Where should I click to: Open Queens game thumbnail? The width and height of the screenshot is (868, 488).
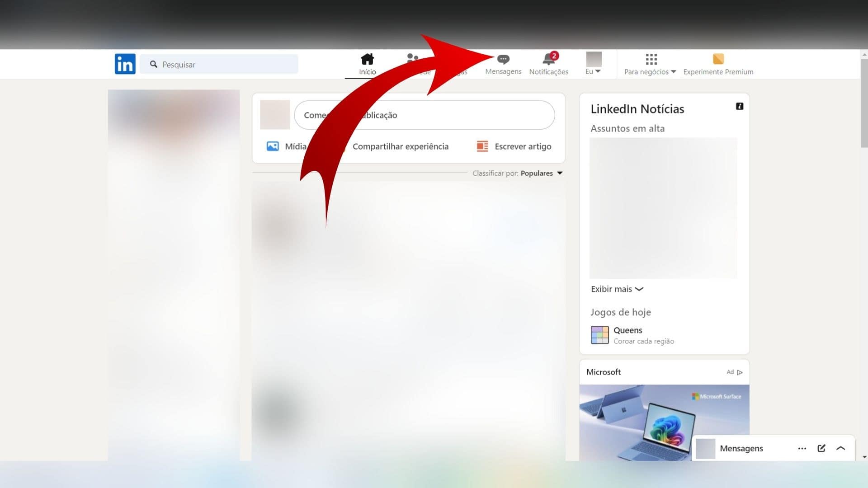point(600,335)
